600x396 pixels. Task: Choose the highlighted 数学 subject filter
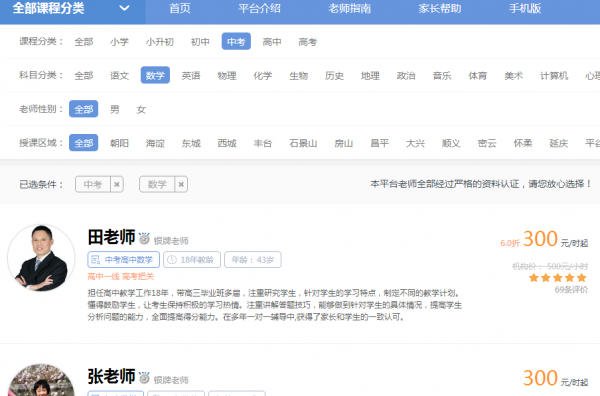click(x=155, y=75)
